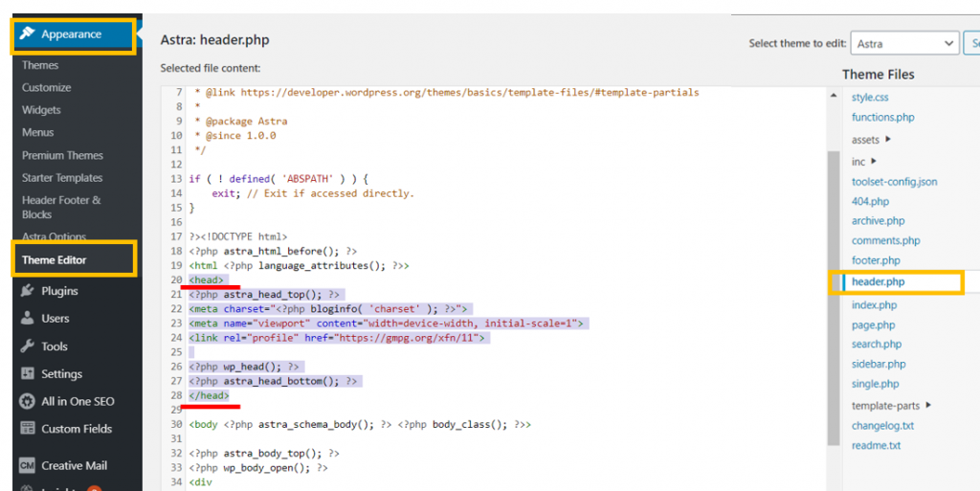Expand the template-parts folder
980x491 pixels.
(x=928, y=406)
